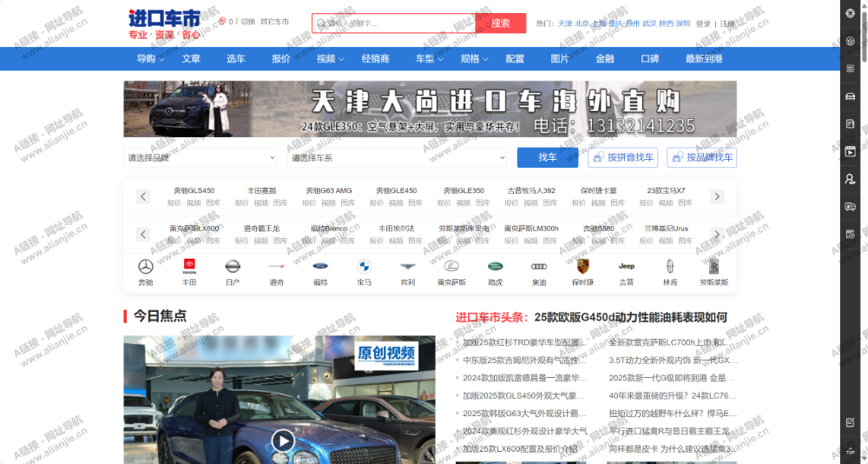Open the Jeep 吉普 brand logo

point(627,267)
